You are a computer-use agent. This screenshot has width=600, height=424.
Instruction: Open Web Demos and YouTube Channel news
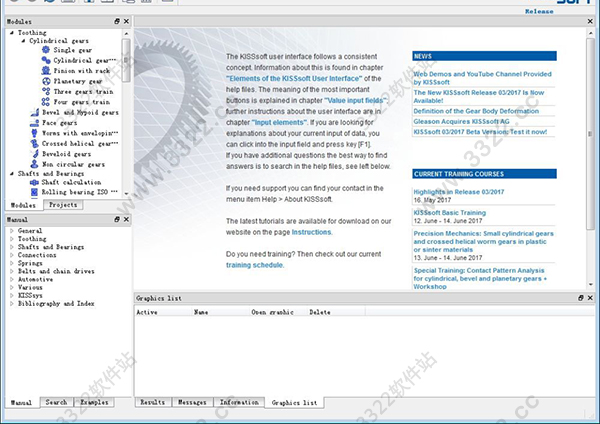tap(482, 78)
